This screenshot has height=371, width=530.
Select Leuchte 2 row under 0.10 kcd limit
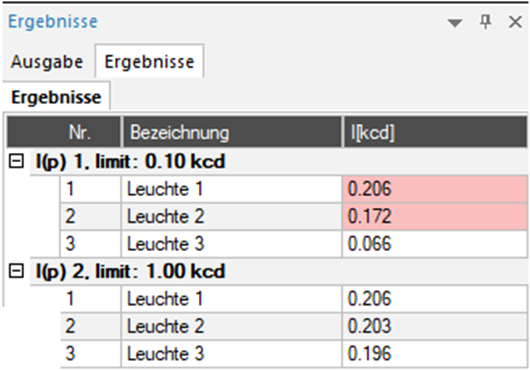[294, 217]
